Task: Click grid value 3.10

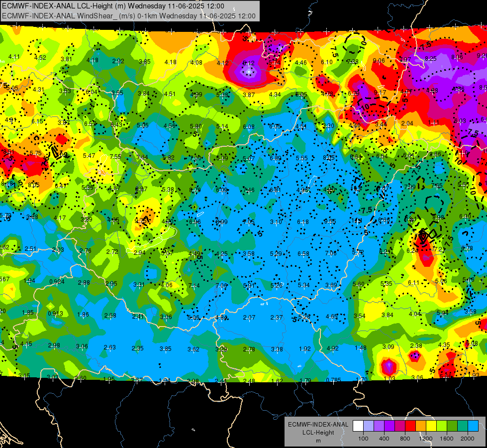Action: point(276,222)
